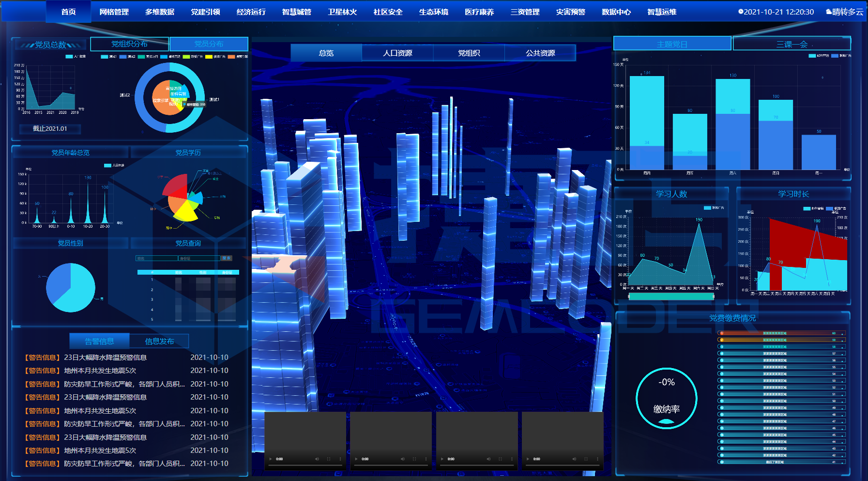Switch to 党组织分布 tab
This screenshot has height=481, width=868.
click(129, 44)
